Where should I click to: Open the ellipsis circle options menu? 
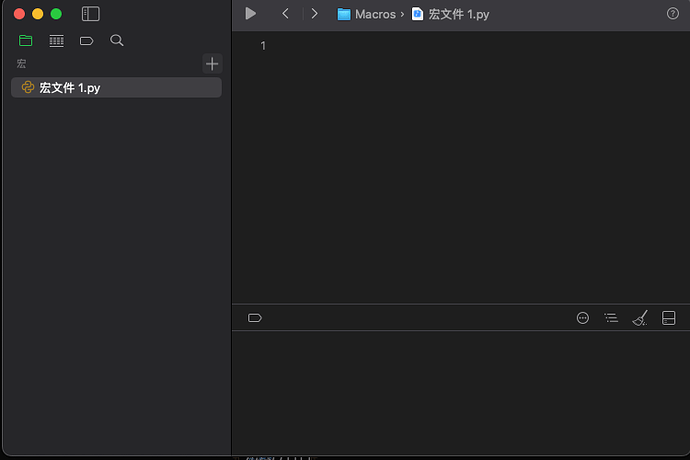coord(583,318)
